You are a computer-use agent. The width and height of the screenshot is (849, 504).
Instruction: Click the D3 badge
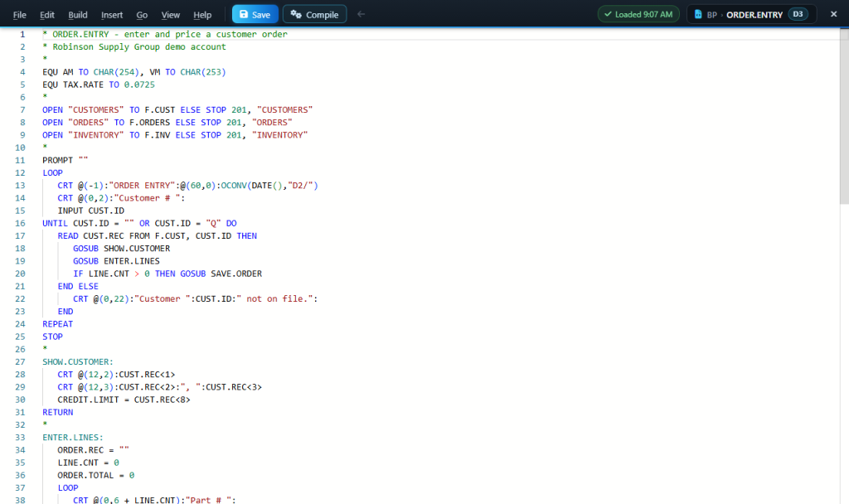798,14
